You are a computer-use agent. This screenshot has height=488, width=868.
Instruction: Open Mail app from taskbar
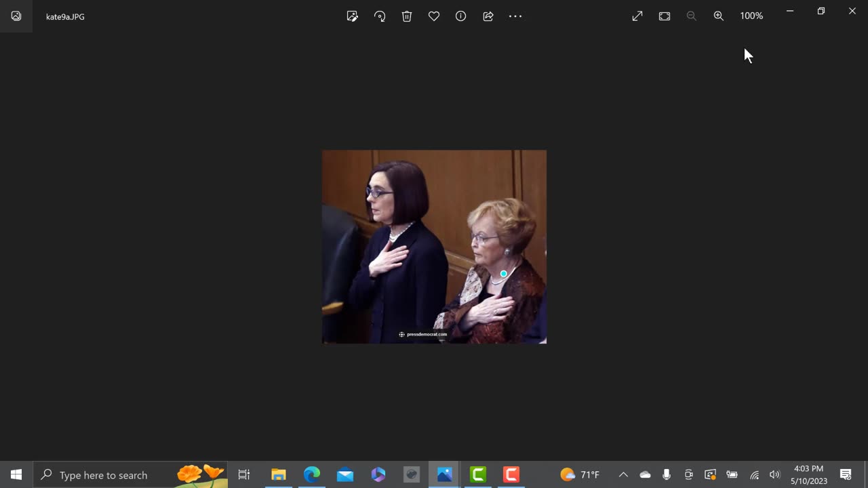tap(345, 474)
